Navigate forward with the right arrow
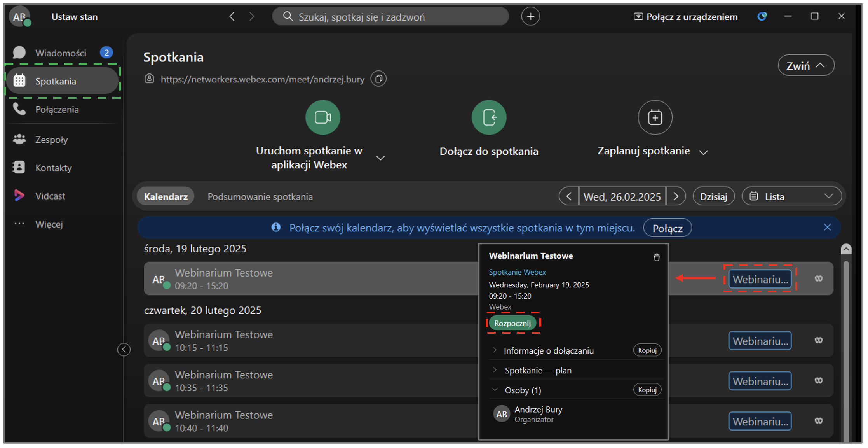 pos(251,16)
